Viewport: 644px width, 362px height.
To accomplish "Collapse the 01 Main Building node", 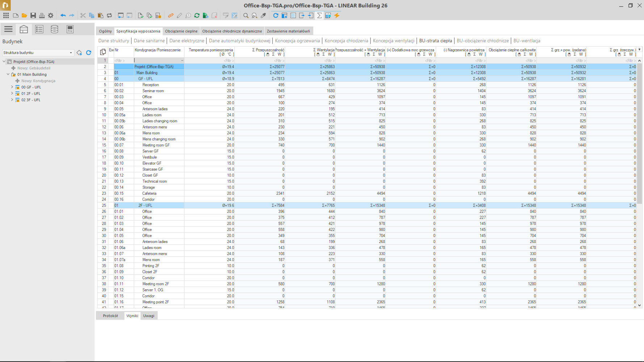I will coord(8,75).
